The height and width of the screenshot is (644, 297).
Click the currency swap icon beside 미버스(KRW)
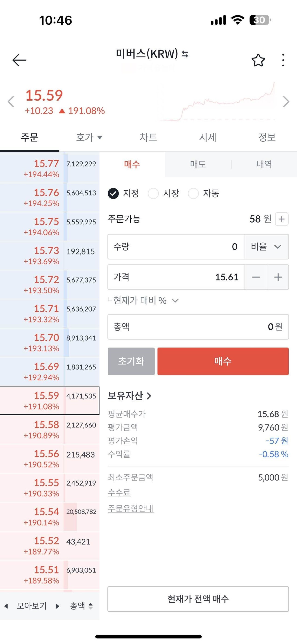[x=185, y=55]
